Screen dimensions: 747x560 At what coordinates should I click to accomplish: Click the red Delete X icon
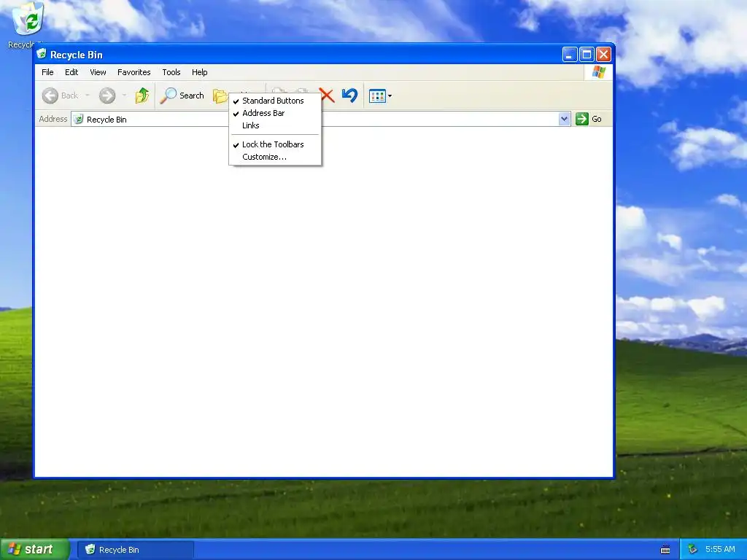click(328, 96)
